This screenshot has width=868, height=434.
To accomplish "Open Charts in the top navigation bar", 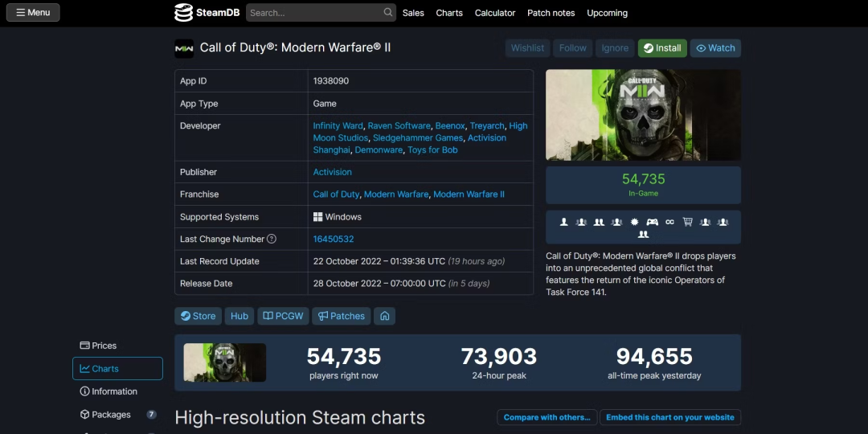I will [449, 13].
